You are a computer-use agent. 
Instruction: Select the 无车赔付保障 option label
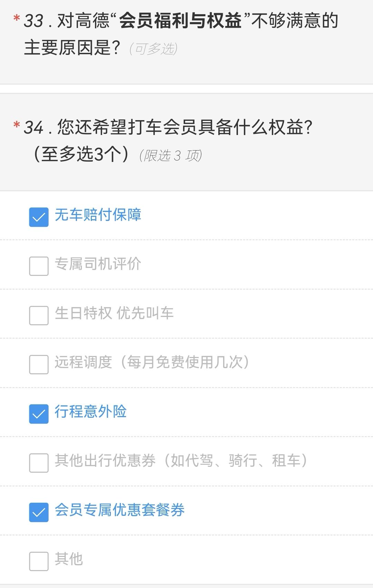(x=98, y=215)
